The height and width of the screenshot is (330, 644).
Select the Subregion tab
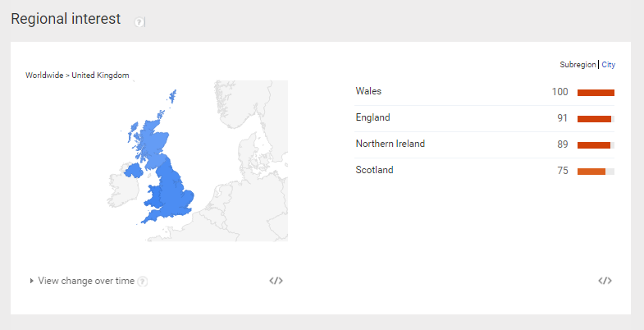point(578,65)
